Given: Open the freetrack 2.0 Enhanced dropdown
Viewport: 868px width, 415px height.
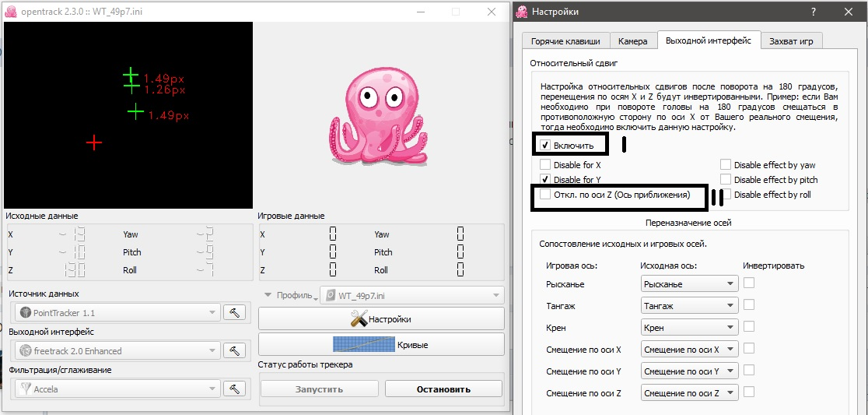Looking at the screenshot, I should 117,350.
